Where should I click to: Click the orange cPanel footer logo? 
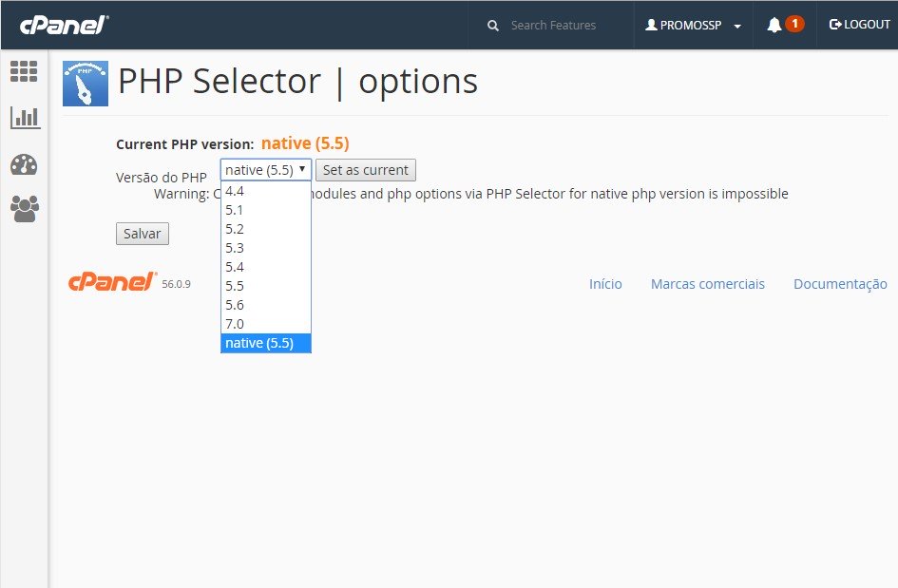[x=112, y=282]
